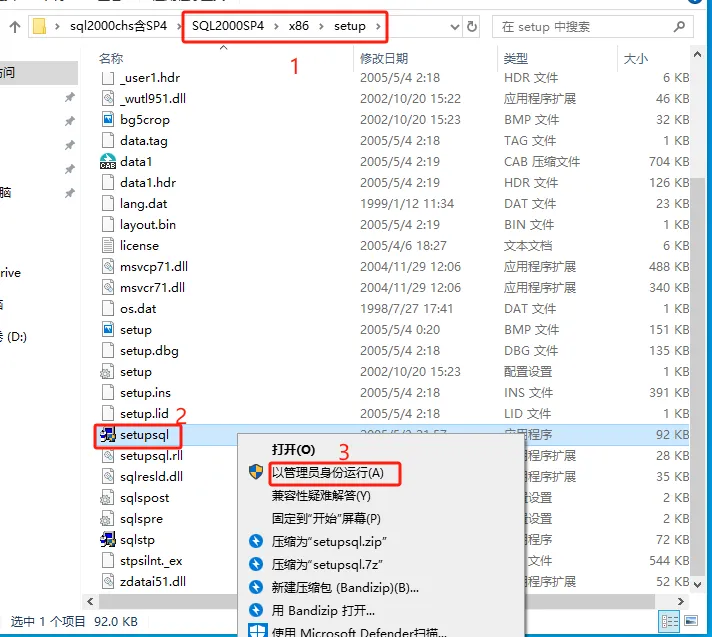
Task: Select file named data1.hdr
Action: 148,183
